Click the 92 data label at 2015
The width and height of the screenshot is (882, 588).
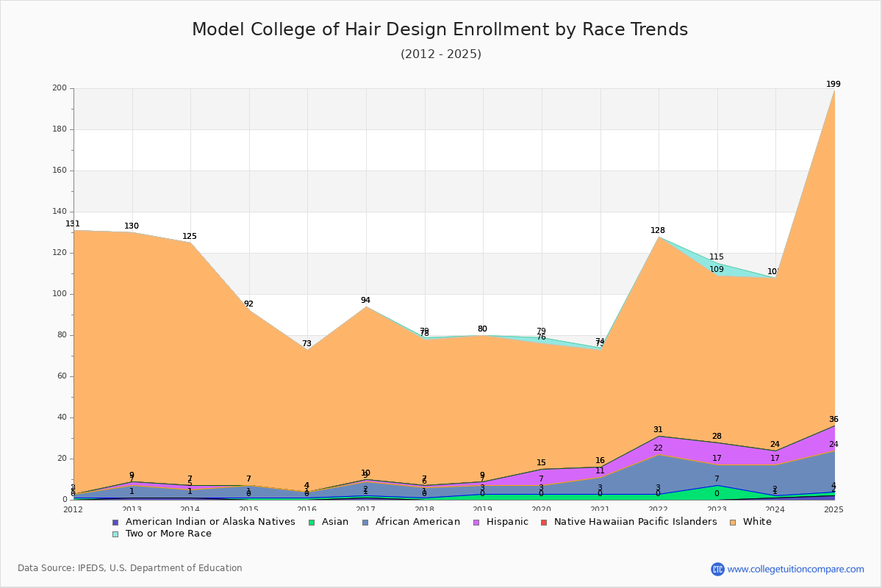click(248, 304)
